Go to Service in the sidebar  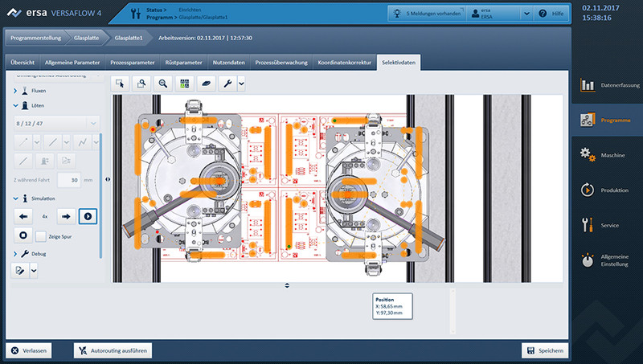point(604,225)
